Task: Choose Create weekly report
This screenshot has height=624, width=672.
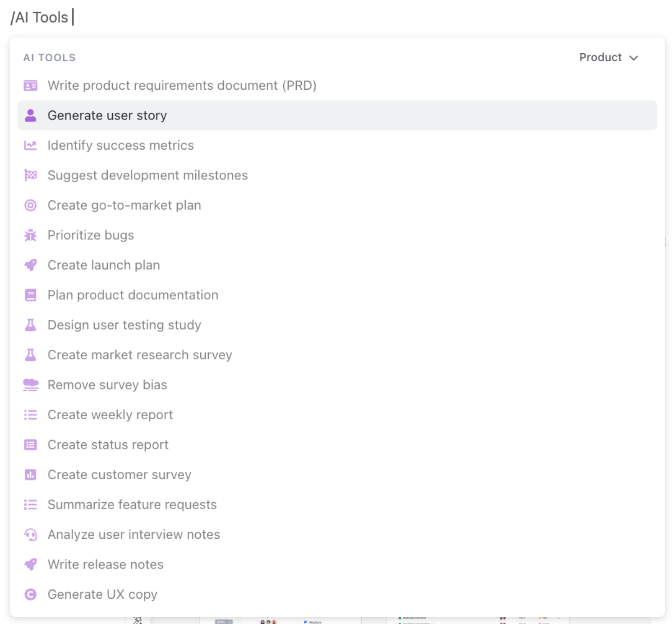Action: 337,414
